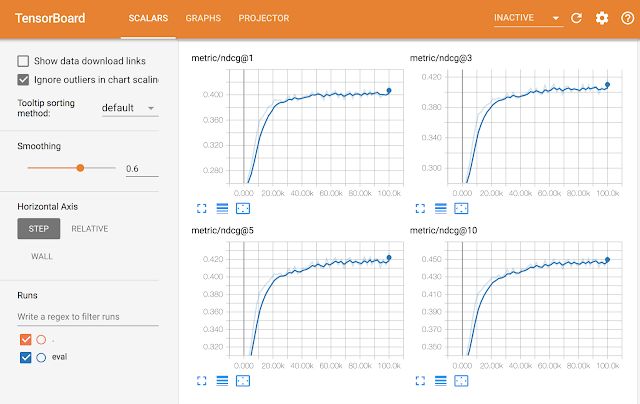This screenshot has width=640, height=404.
Task: Switch to the GRAPHS tab
Action: coord(203,18)
